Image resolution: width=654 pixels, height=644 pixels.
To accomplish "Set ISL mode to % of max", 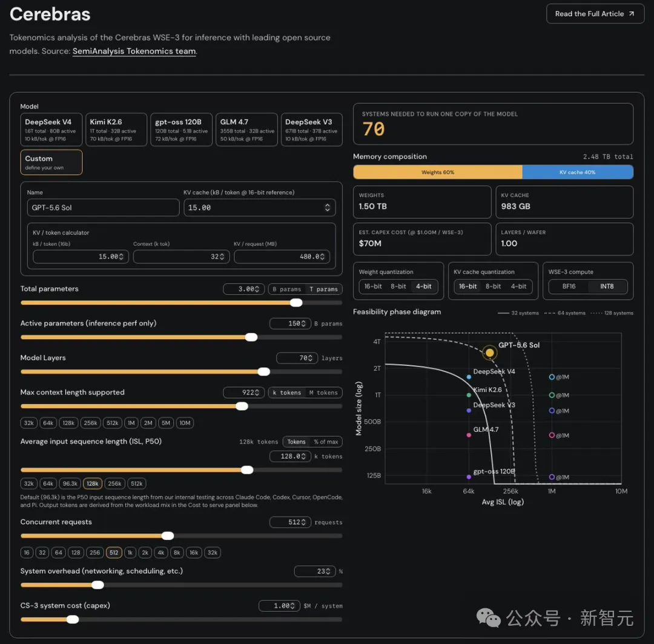I will [x=326, y=442].
